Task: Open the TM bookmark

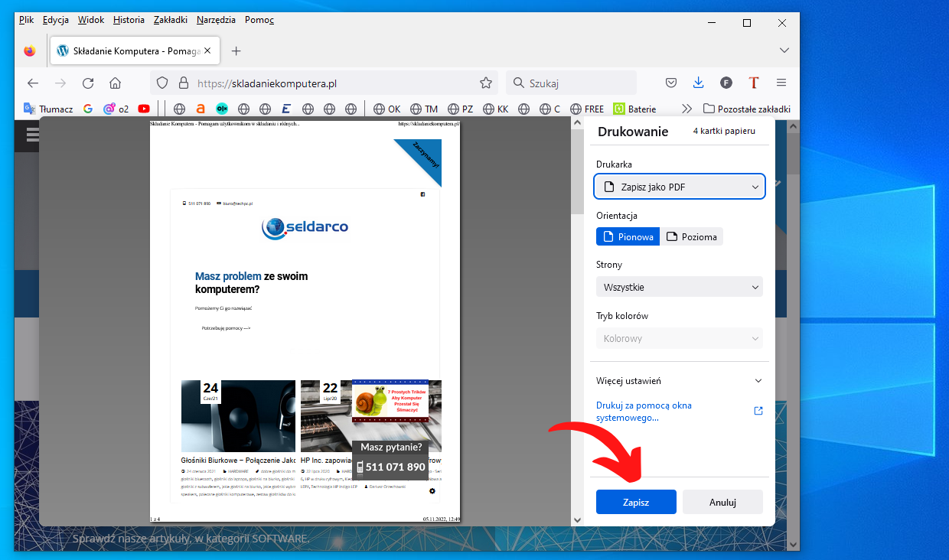Action: click(x=424, y=109)
